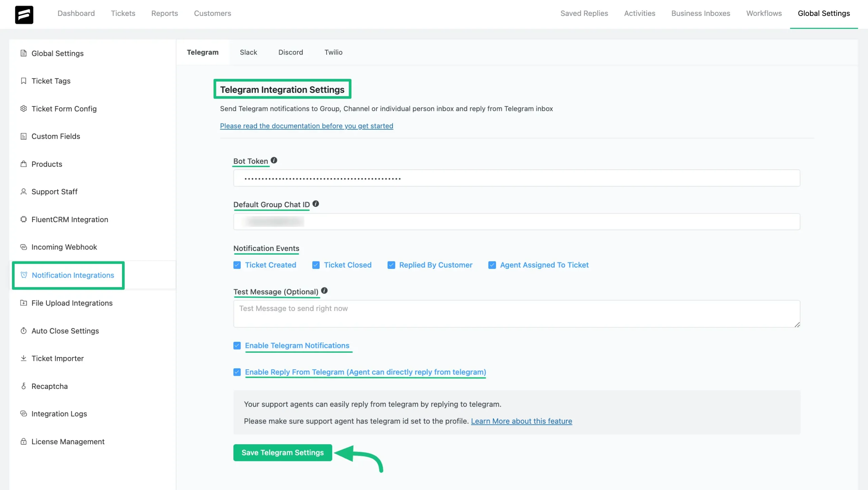Open Incoming Webhook settings in sidebar
The height and width of the screenshot is (490, 868).
(64, 247)
